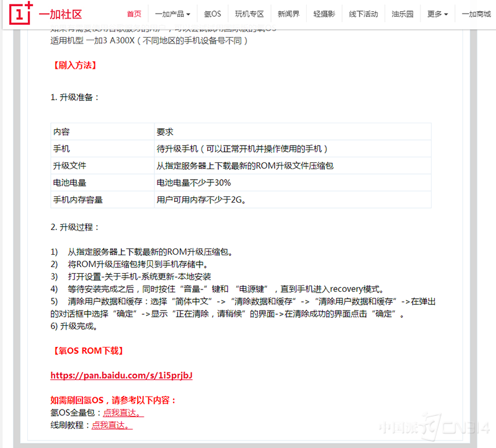496x448 pixels.
Task: Click step 3) 打开设置-关于手机-系统更新-本地安装
Action: [131, 276]
